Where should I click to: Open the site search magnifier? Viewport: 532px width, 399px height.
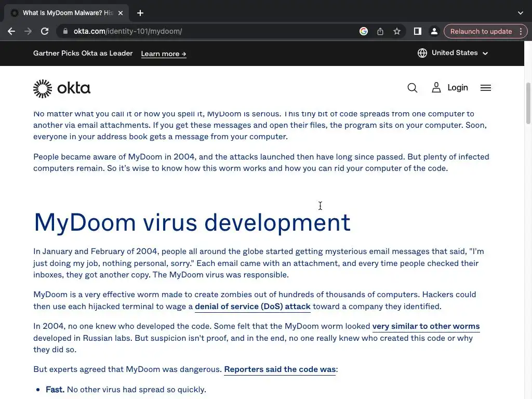[x=412, y=88]
